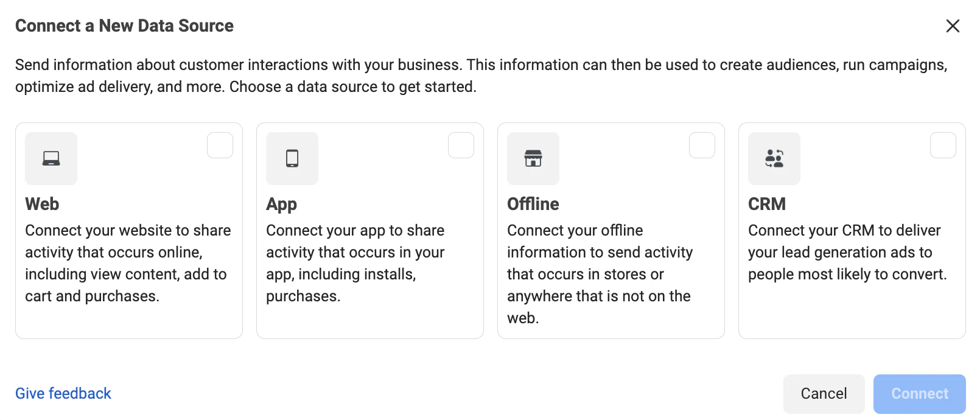Click the "CRM" card heading

tap(767, 204)
